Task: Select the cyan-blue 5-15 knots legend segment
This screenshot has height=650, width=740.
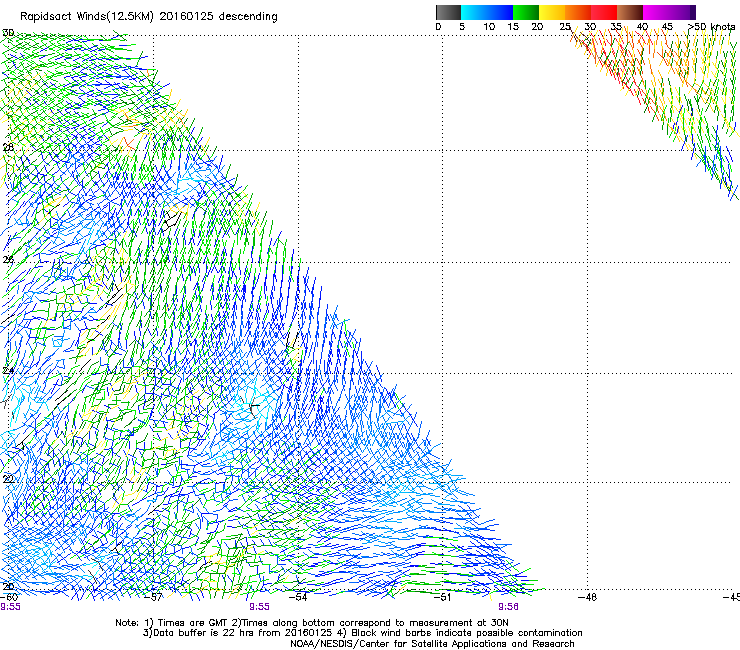Action: coord(487,12)
